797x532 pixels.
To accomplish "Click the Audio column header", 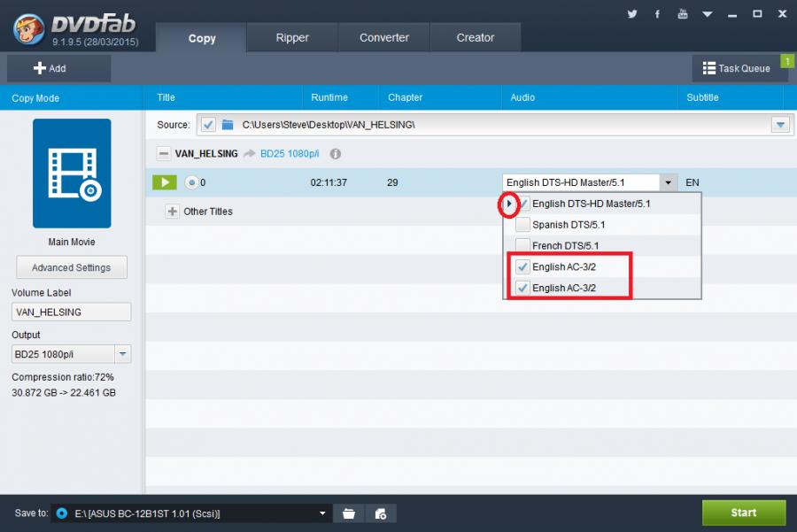I will [522, 97].
